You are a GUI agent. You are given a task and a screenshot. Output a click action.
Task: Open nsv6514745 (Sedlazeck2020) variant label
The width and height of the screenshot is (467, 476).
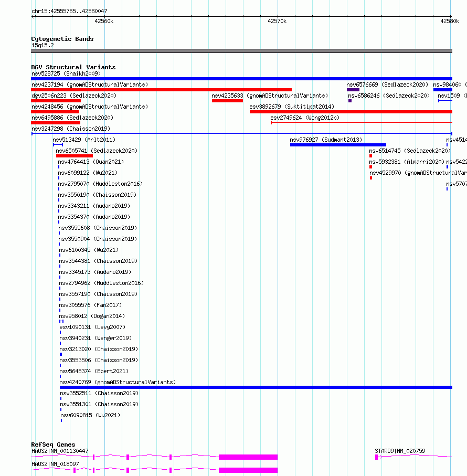point(410,151)
